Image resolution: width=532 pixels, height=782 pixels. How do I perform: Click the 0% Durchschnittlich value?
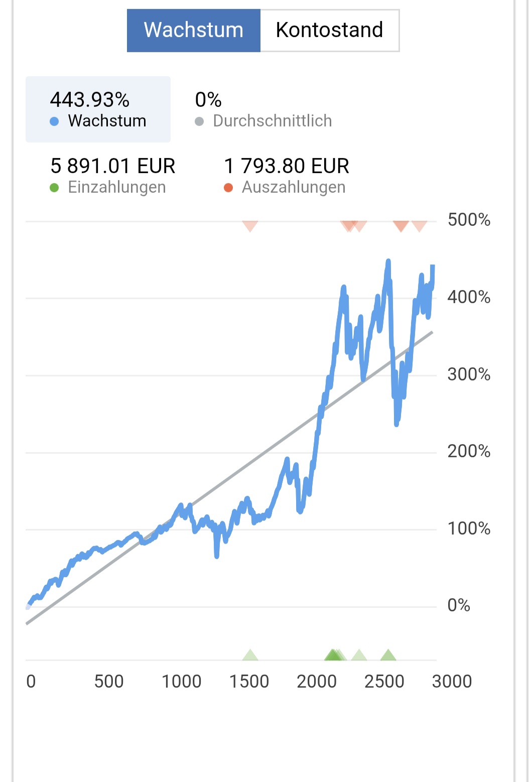(208, 100)
